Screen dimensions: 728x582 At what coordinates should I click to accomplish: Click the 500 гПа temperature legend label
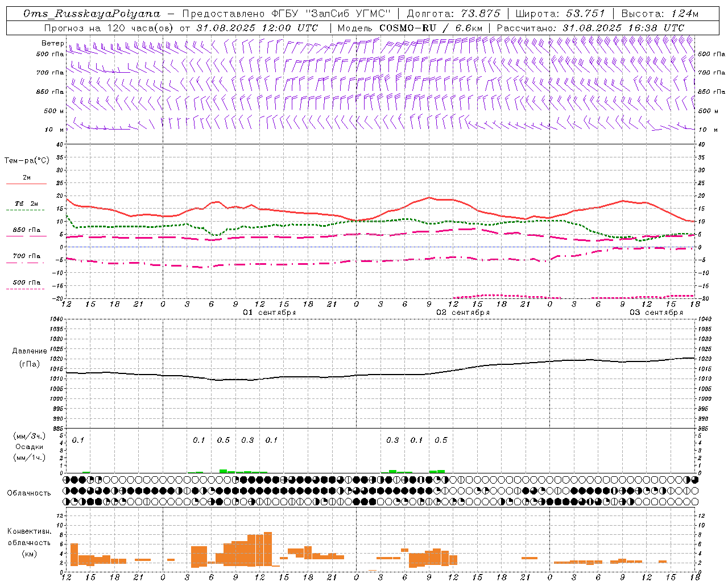27,282
